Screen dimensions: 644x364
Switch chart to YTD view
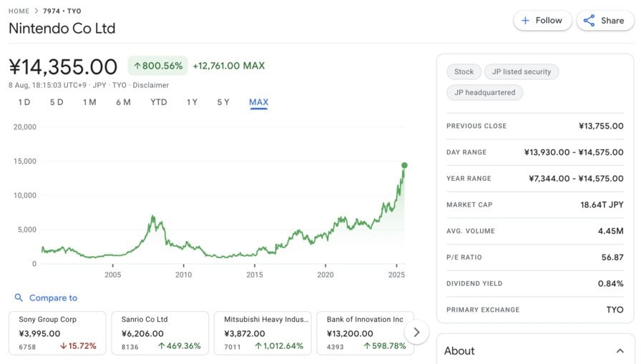pos(159,102)
